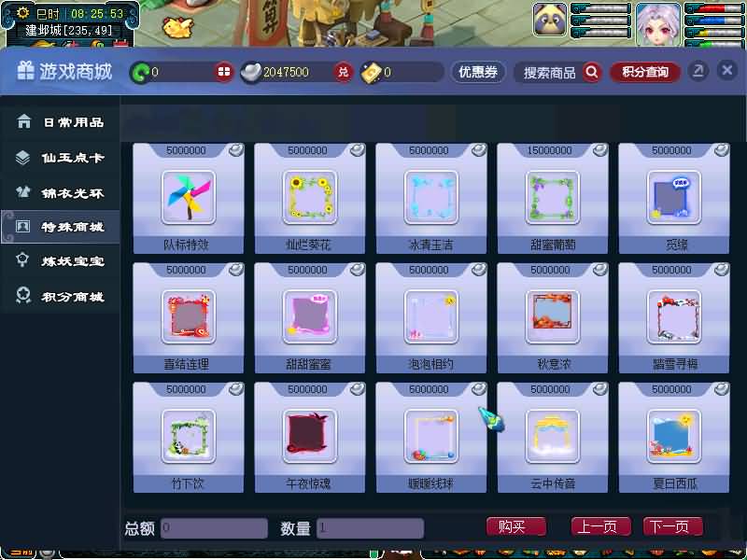Click the 购买 purchase button
747x560 pixels.
pos(515,526)
